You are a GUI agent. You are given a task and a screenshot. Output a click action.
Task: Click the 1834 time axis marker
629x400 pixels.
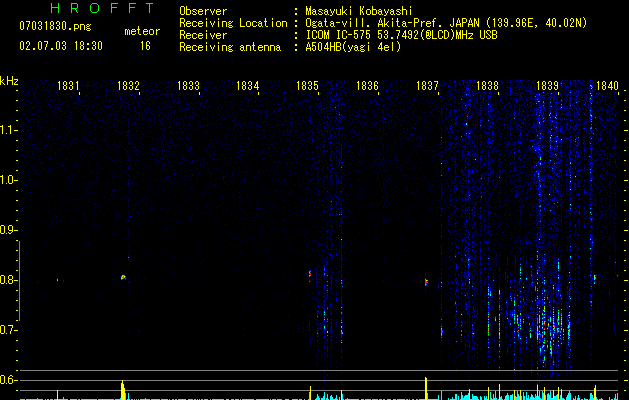(x=248, y=86)
